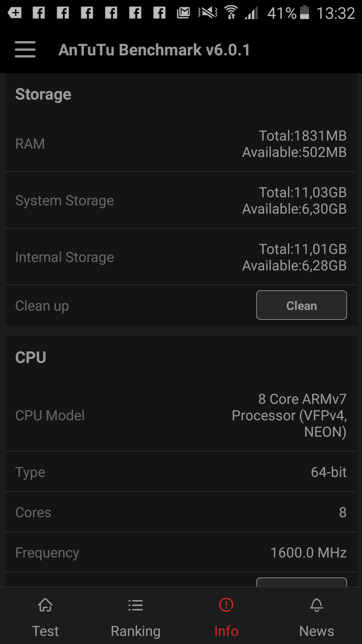Tap the mail notification icon
Image resolution: width=362 pixels, height=644 pixels.
(183, 13)
